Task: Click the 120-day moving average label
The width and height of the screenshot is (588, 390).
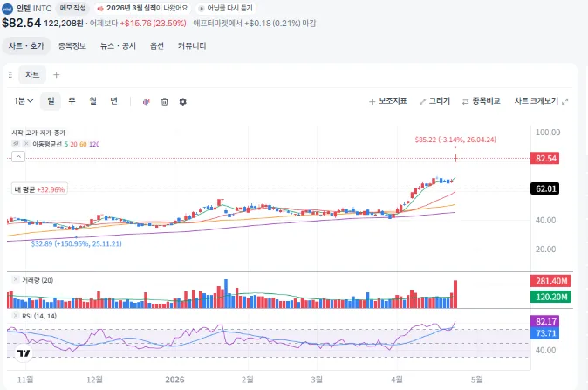Action: (x=94, y=144)
